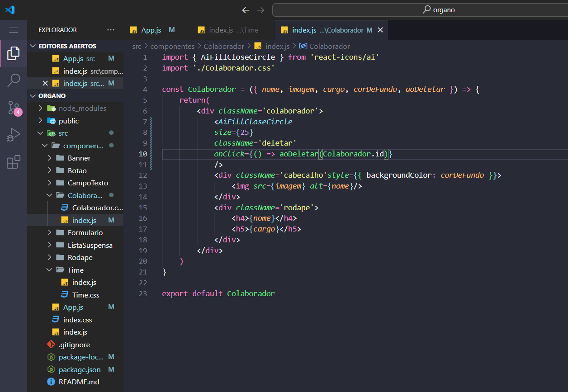Click the EXPLORADOR panel title

(57, 30)
